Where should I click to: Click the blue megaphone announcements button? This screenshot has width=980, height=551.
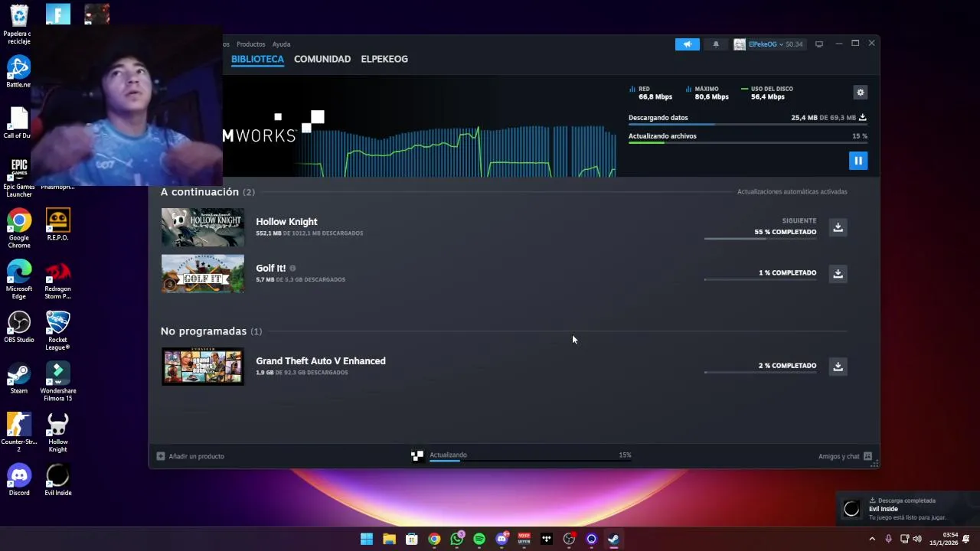pyautogui.click(x=687, y=44)
